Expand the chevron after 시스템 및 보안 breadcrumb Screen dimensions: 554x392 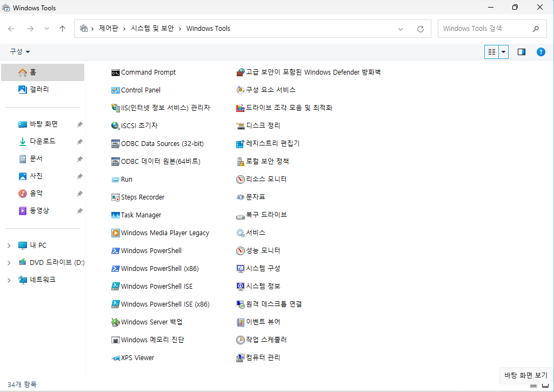pyautogui.click(x=180, y=29)
